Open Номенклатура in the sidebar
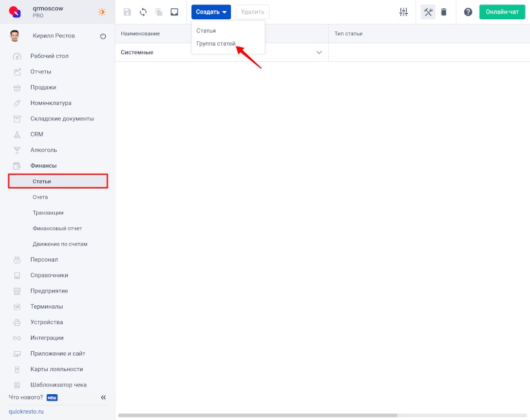The width and height of the screenshot is (530, 420). [x=51, y=103]
